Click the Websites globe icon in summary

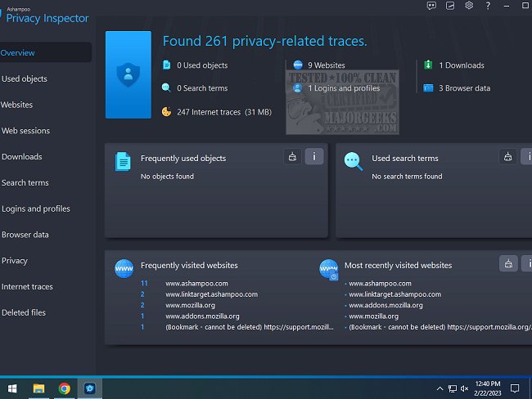coord(298,65)
